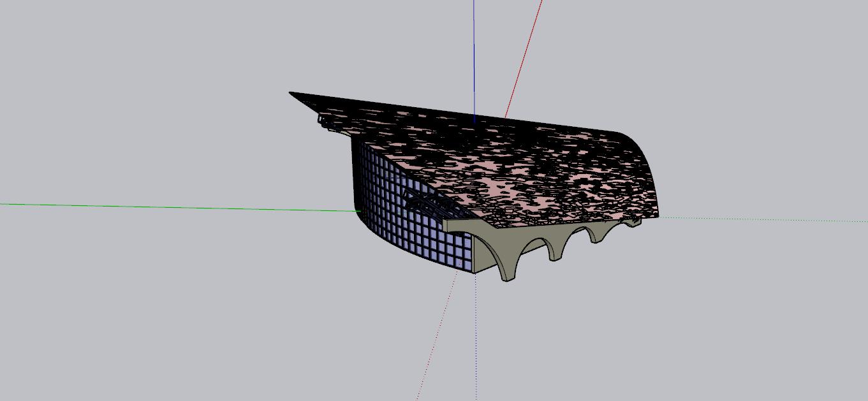Image resolution: width=868 pixels, height=401 pixels.
Task: Select the sharp pointed tip of the roof
Action: point(293,94)
